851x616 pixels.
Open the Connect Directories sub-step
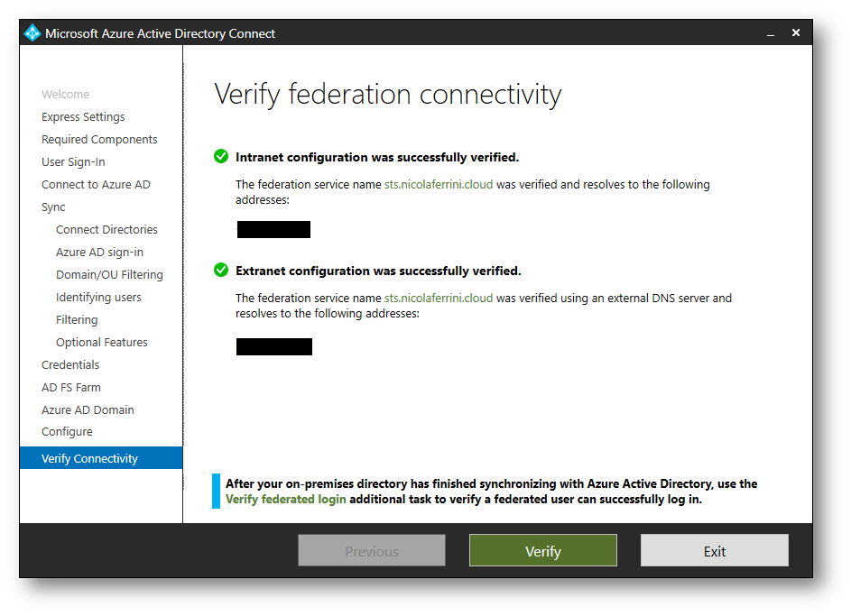[x=106, y=229]
